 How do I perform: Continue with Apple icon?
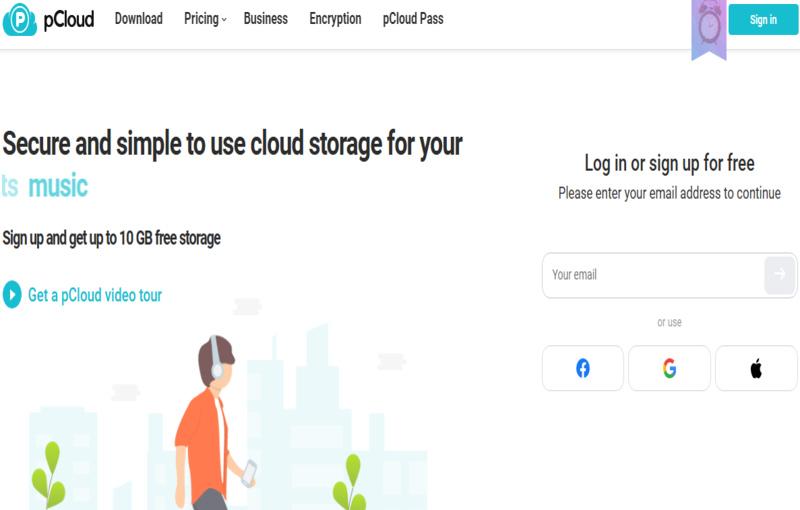pyautogui.click(x=756, y=368)
